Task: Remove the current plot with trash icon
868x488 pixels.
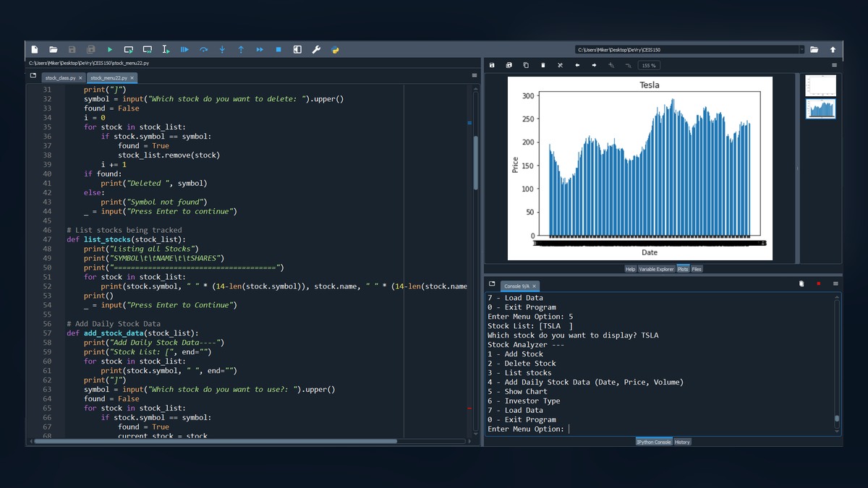Action: [x=543, y=65]
